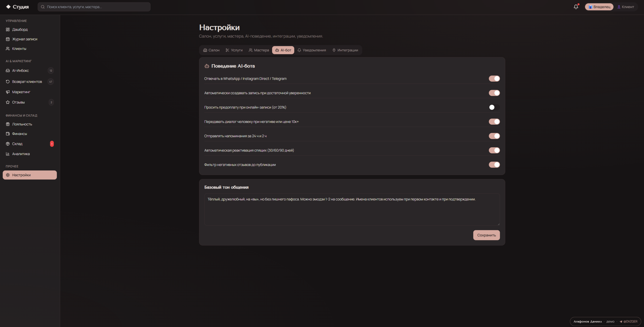Open the @DVZGER Telegram link

click(x=628, y=321)
